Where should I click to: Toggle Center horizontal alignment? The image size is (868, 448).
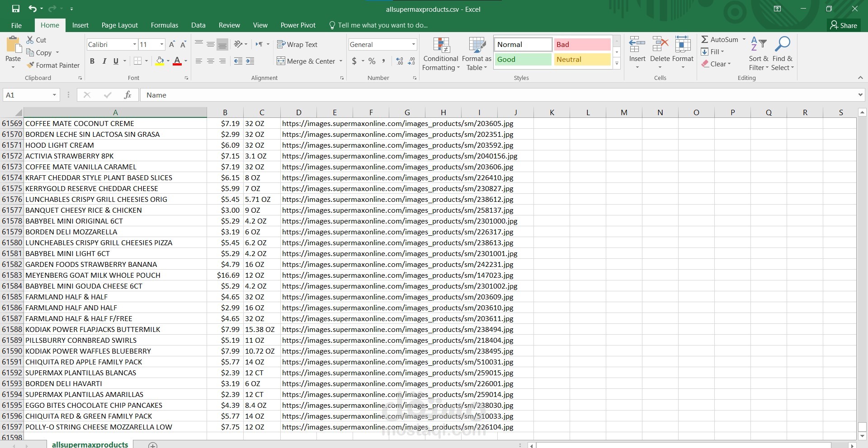tap(211, 61)
